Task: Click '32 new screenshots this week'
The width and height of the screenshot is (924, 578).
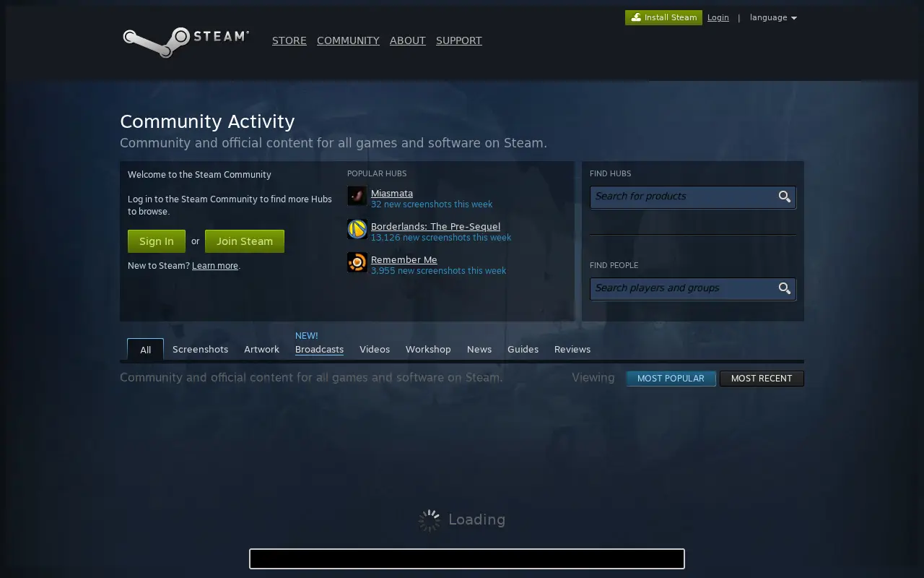Action: point(432,204)
